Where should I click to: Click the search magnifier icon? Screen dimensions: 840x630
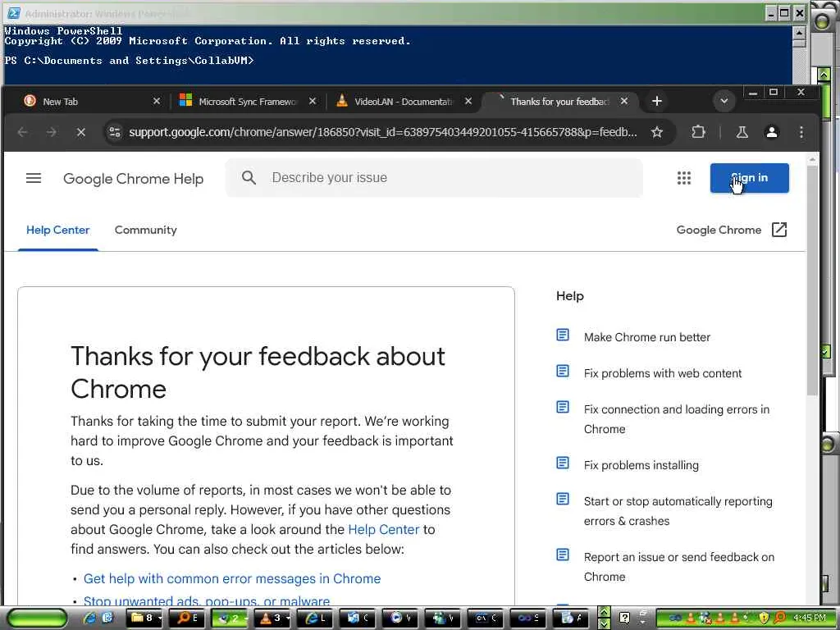click(x=249, y=177)
